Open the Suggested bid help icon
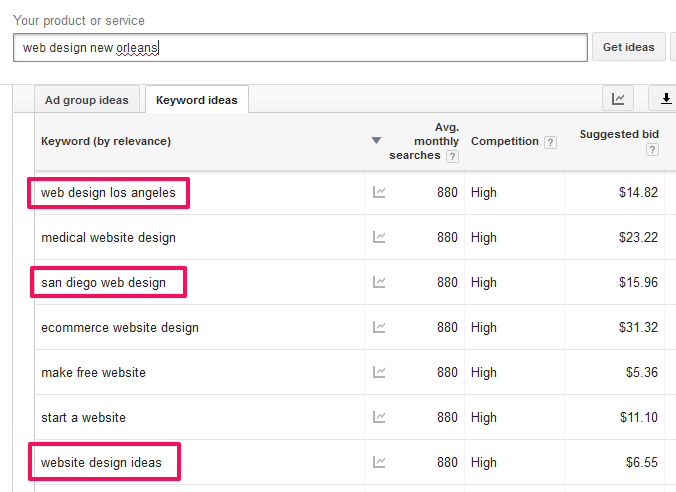Screen dimensions: 676x492 (x=652, y=150)
